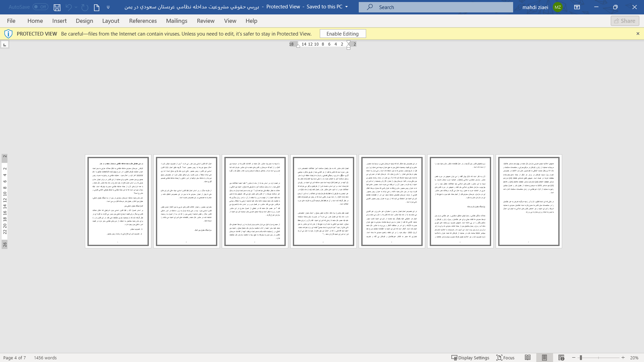
Task: Select the second page thumbnail
Action: [x=187, y=201]
